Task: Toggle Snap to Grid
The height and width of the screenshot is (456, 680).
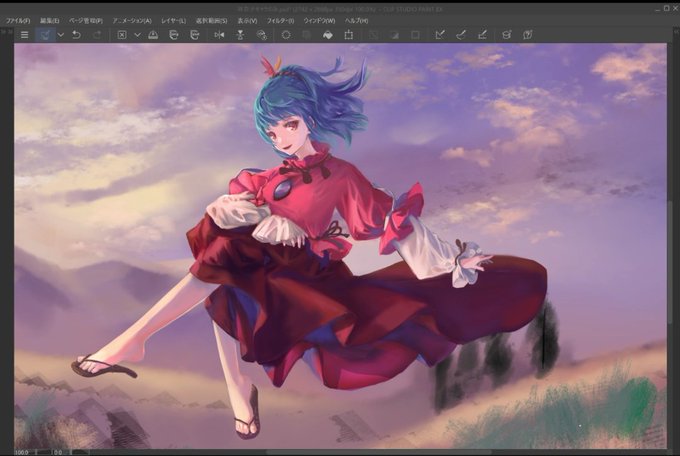Action: pyautogui.click(x=482, y=35)
